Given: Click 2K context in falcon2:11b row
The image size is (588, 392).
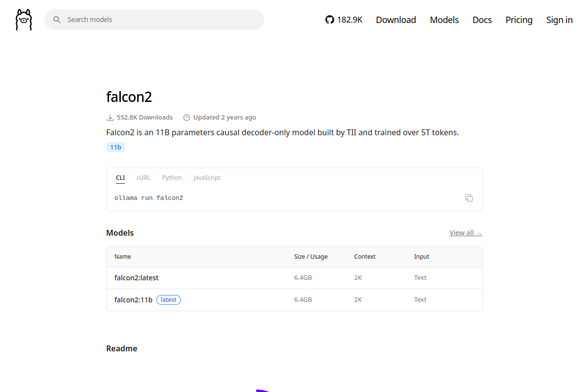Looking at the screenshot, I should click(x=358, y=300).
